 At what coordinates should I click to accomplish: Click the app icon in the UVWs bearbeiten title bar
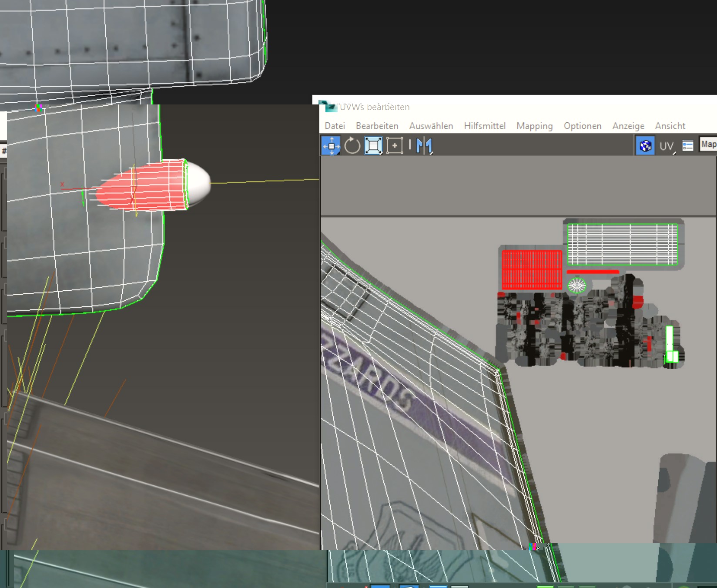click(x=328, y=107)
